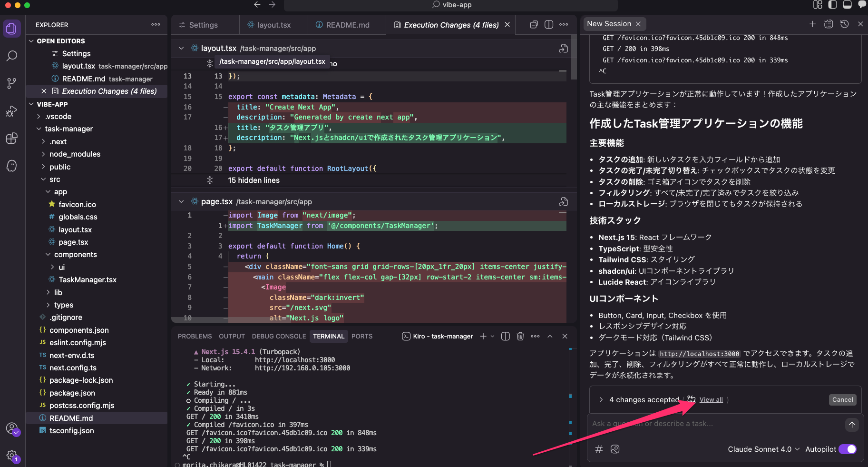The image size is (868, 467).
Task: Switch to the layout.tsx editor tab
Action: pyautogui.click(x=273, y=25)
